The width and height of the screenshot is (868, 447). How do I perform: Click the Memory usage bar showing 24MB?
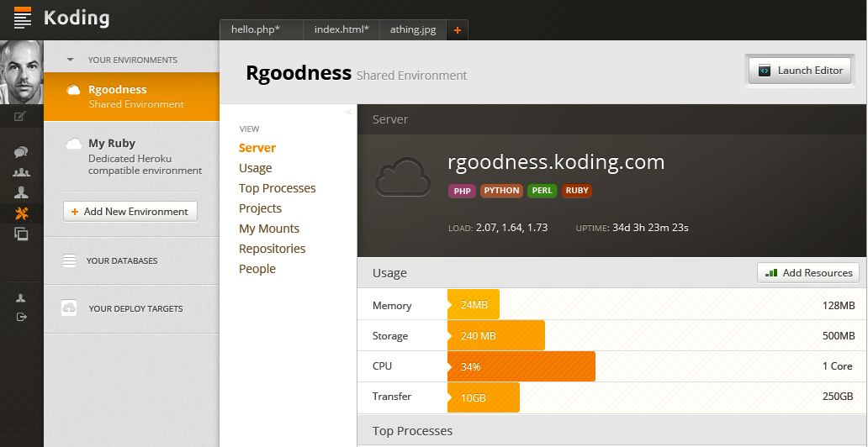474,304
